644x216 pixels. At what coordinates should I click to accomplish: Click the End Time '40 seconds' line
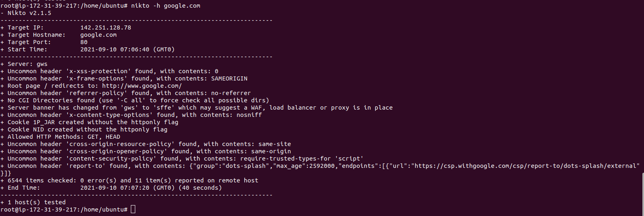111,188
